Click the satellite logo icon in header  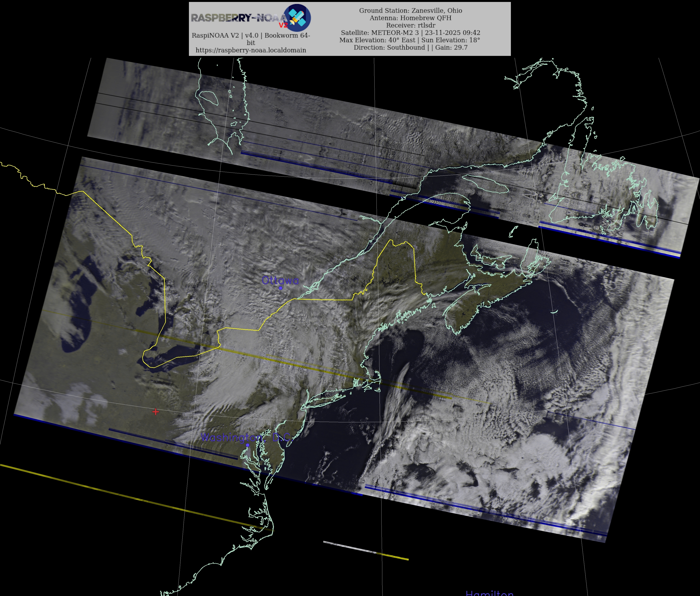tap(297, 18)
